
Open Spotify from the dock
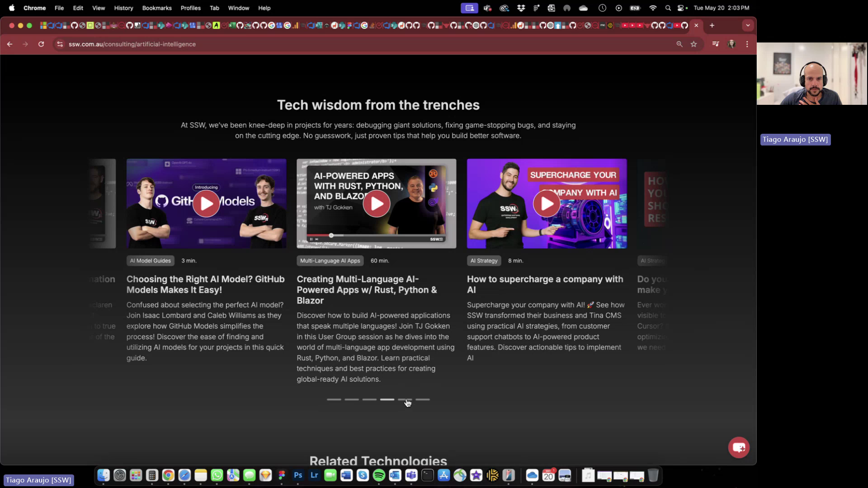tap(379, 475)
